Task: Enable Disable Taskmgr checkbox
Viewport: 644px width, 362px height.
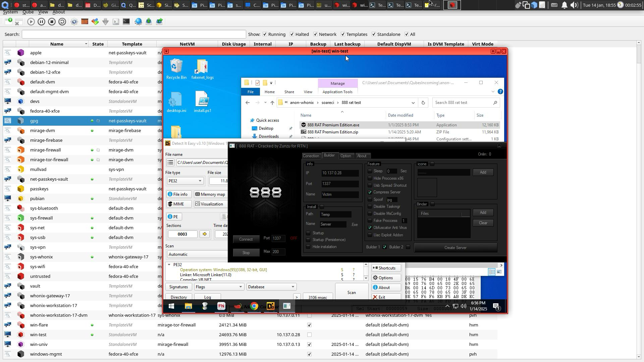Action: [370, 206]
